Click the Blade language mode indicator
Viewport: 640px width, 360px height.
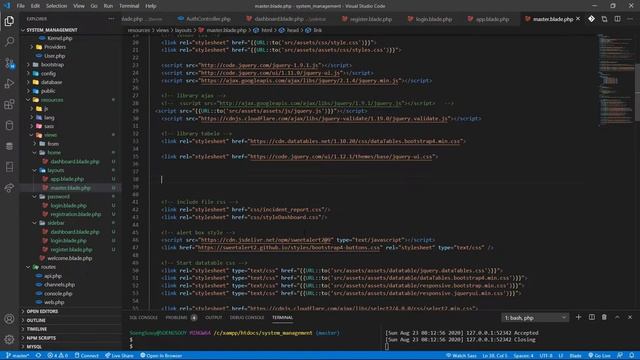coord(575,356)
